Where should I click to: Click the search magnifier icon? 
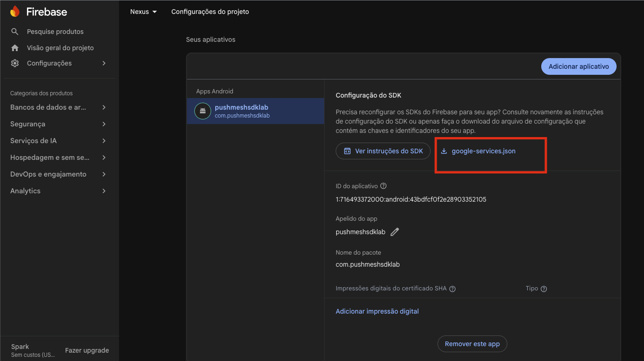point(15,32)
